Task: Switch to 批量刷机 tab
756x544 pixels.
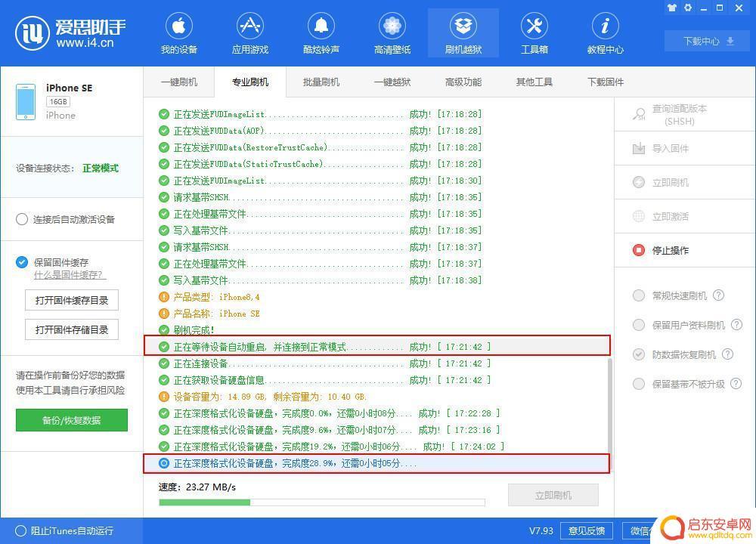Action: coord(321,82)
